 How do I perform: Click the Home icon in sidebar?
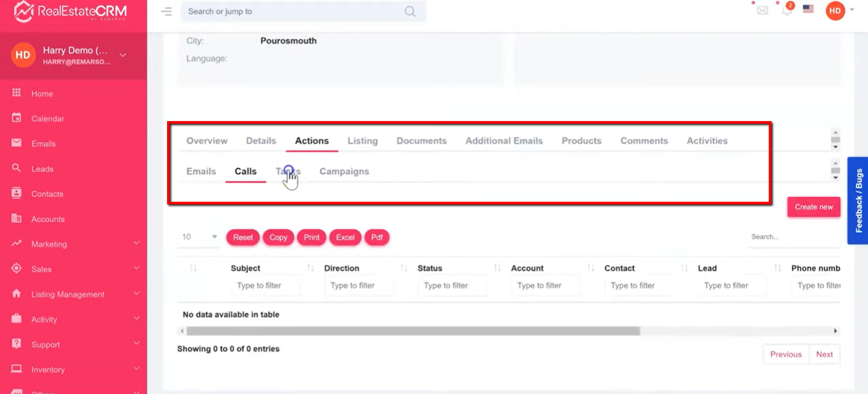coord(17,93)
